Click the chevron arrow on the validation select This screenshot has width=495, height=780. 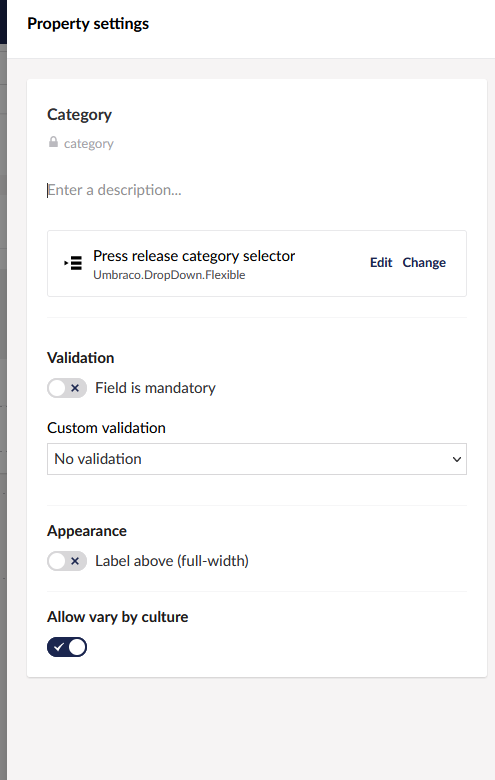(457, 459)
